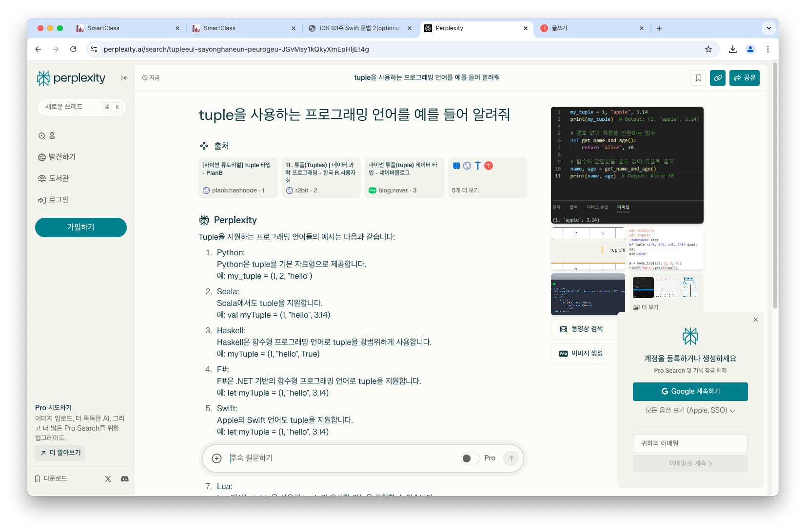Open the r2bit source card
The image size is (806, 532).
point(321,178)
